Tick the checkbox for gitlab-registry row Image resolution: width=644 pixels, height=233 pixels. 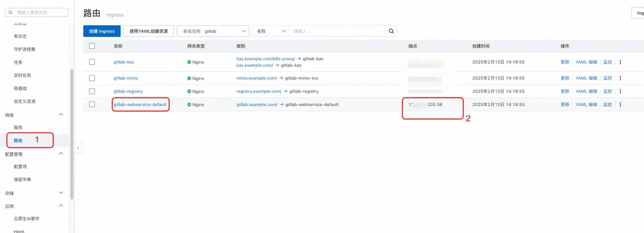click(92, 91)
